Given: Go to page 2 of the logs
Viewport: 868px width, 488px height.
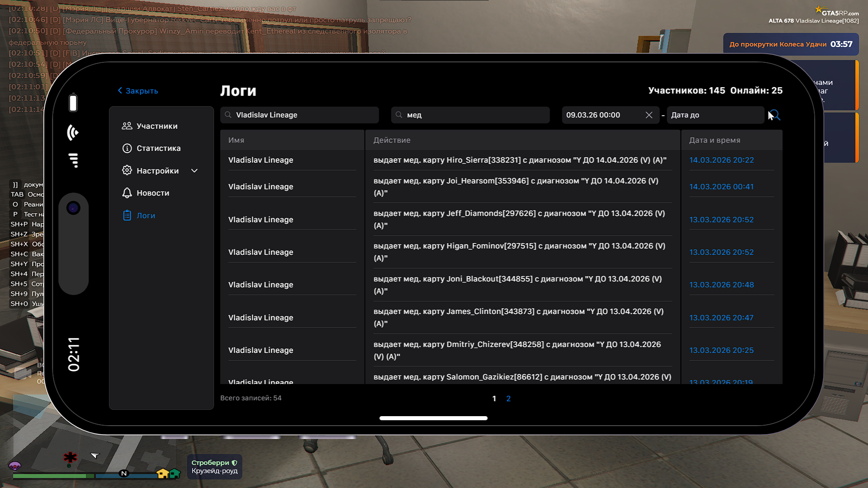Looking at the screenshot, I should pos(508,399).
